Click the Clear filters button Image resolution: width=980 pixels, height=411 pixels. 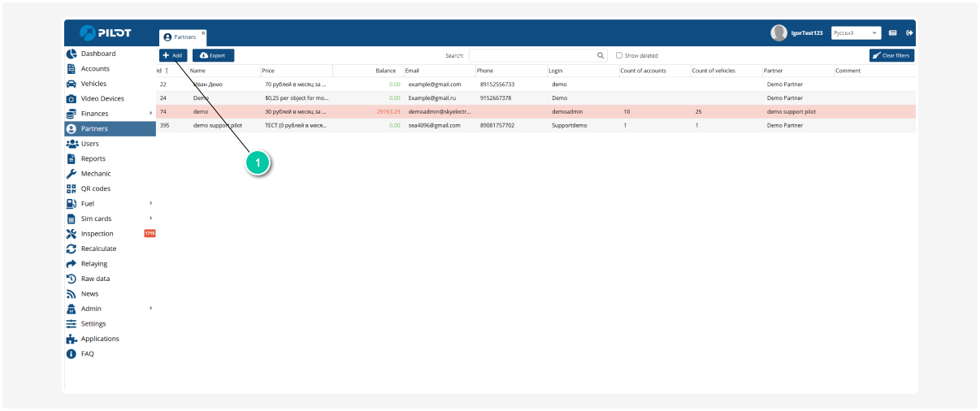point(891,55)
